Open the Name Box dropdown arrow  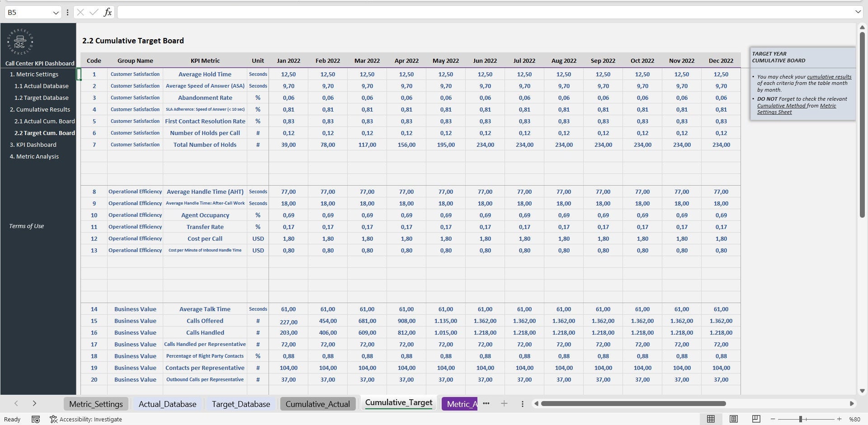point(56,12)
